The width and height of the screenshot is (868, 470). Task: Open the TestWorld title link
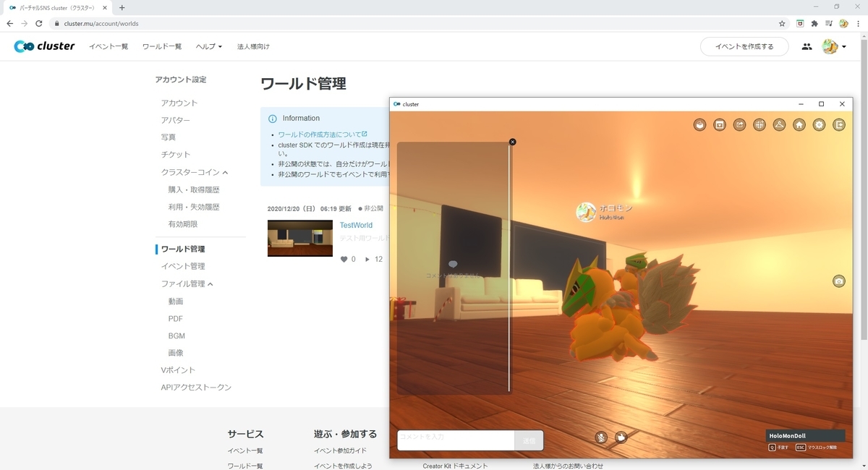pos(356,225)
